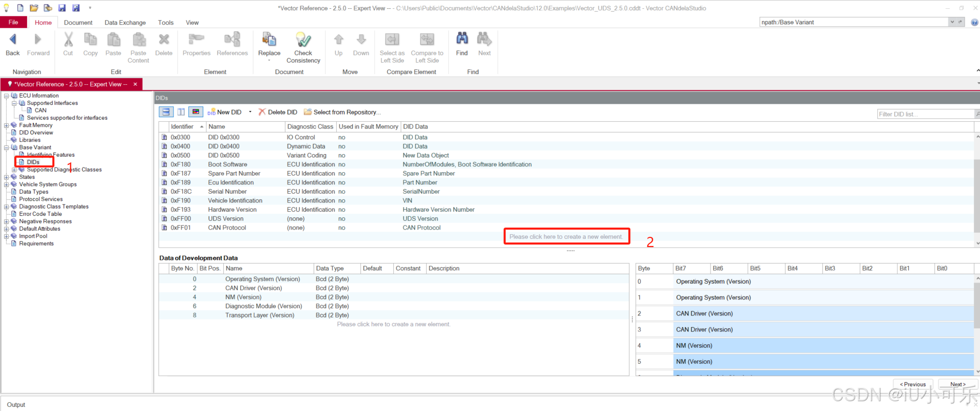Screen dimensions: 980x411
Task: Expand Diagnostic Class Templates node
Action: (x=6, y=207)
